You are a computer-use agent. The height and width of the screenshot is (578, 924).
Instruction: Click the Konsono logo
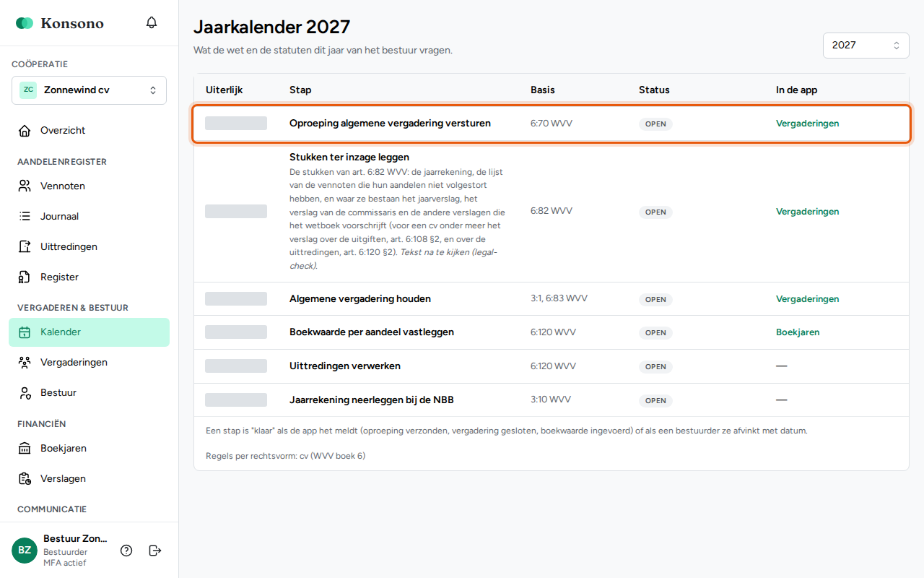[x=60, y=23]
